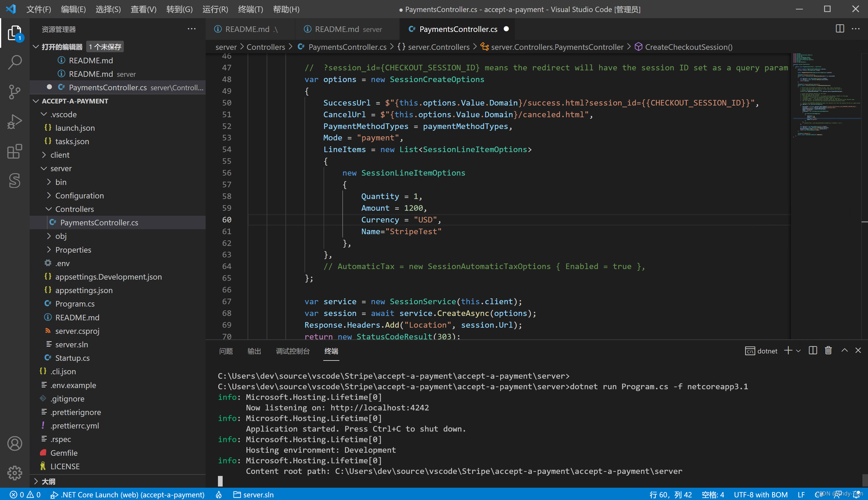Open the 编辑(E) menu
The width and height of the screenshot is (868, 500).
click(x=74, y=9)
